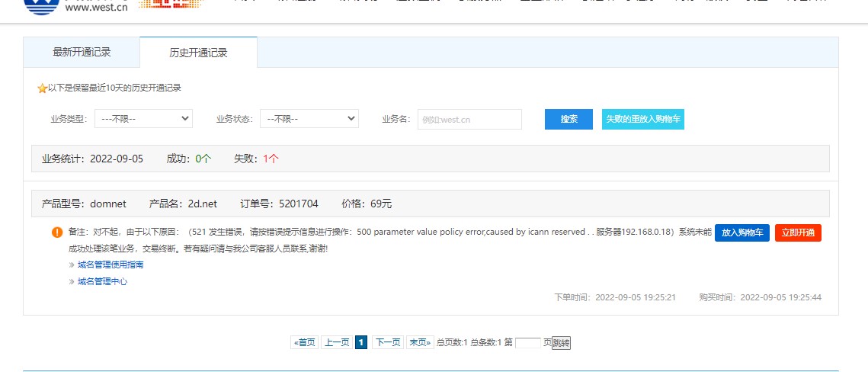Open the 业务类型 dropdown
The image size is (868, 372).
point(144,119)
